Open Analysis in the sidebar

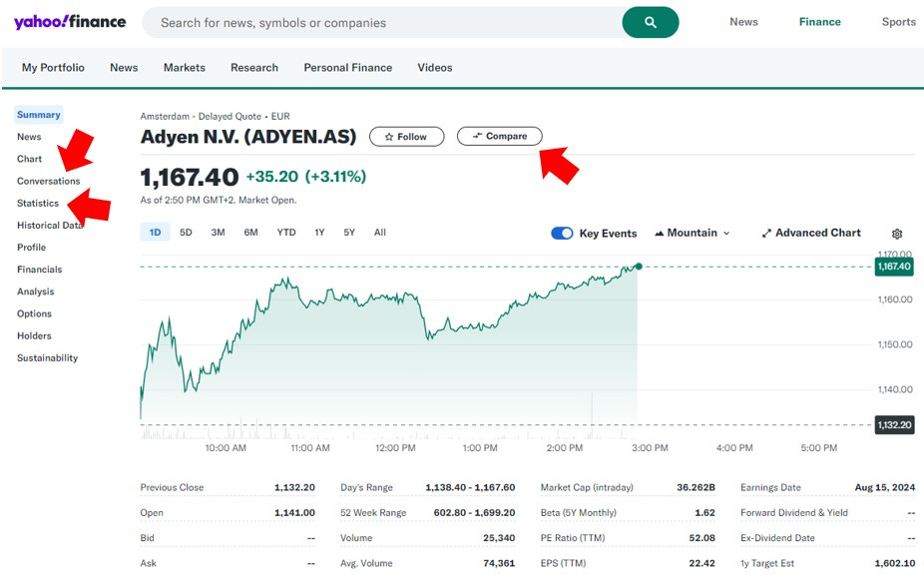[35, 291]
